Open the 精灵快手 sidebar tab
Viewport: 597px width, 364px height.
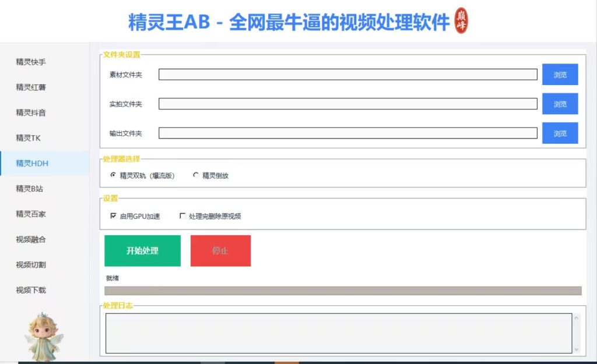31,62
